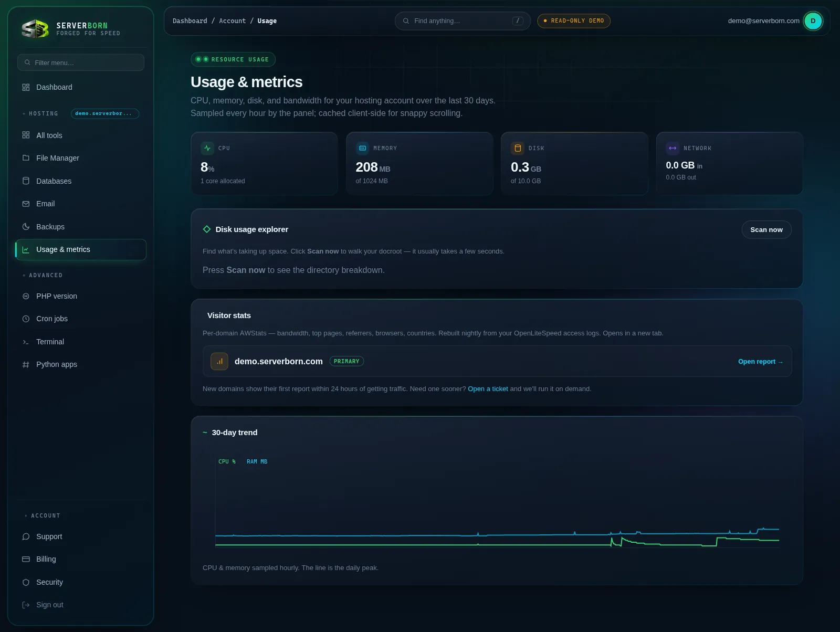Select Usage & metrics menu item
The image size is (840, 632).
click(x=81, y=249)
